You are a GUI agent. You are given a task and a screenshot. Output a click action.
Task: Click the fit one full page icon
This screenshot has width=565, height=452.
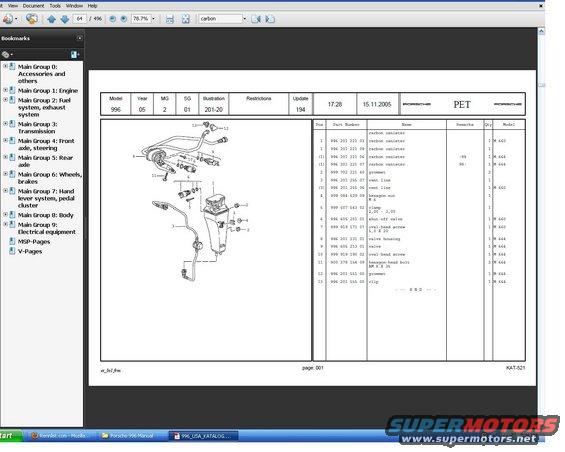186,19
